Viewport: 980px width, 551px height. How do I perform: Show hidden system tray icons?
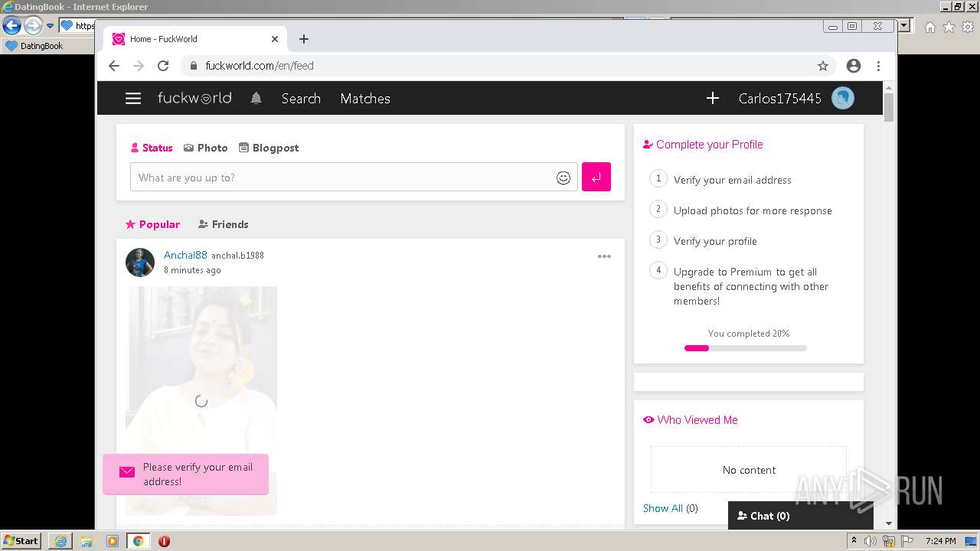coord(854,540)
